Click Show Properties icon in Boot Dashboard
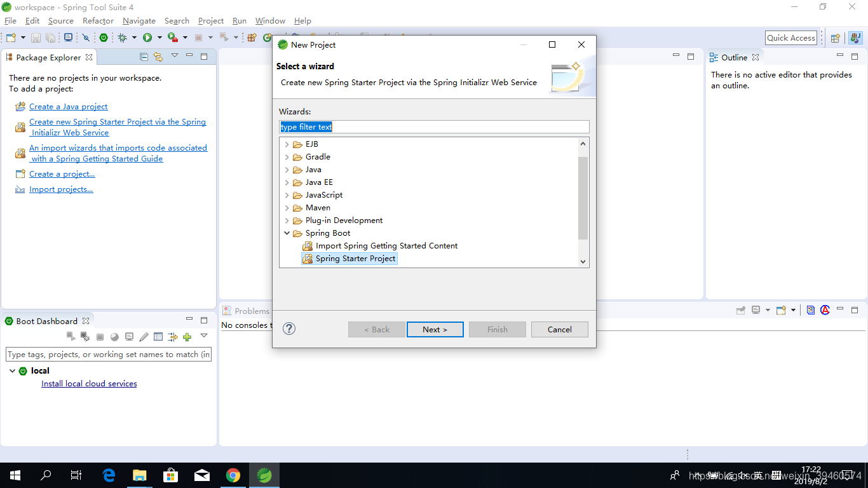This screenshot has width=868, height=488. pos(158,337)
